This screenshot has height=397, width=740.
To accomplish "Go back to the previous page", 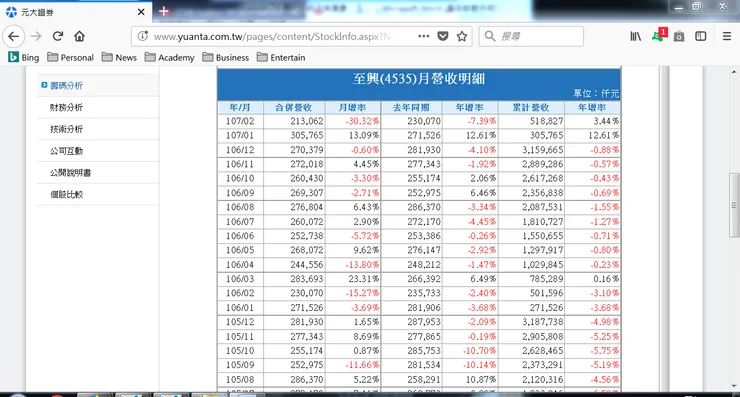I will pos(14,36).
